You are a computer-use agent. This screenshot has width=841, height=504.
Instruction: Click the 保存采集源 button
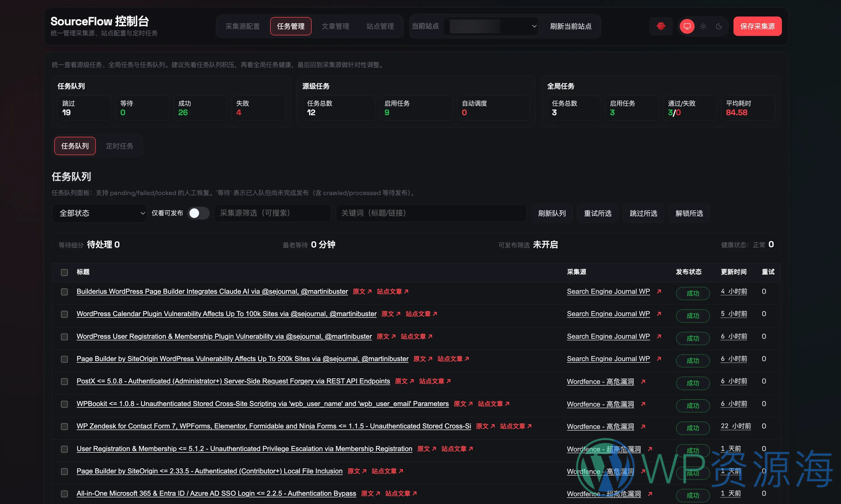[757, 26]
